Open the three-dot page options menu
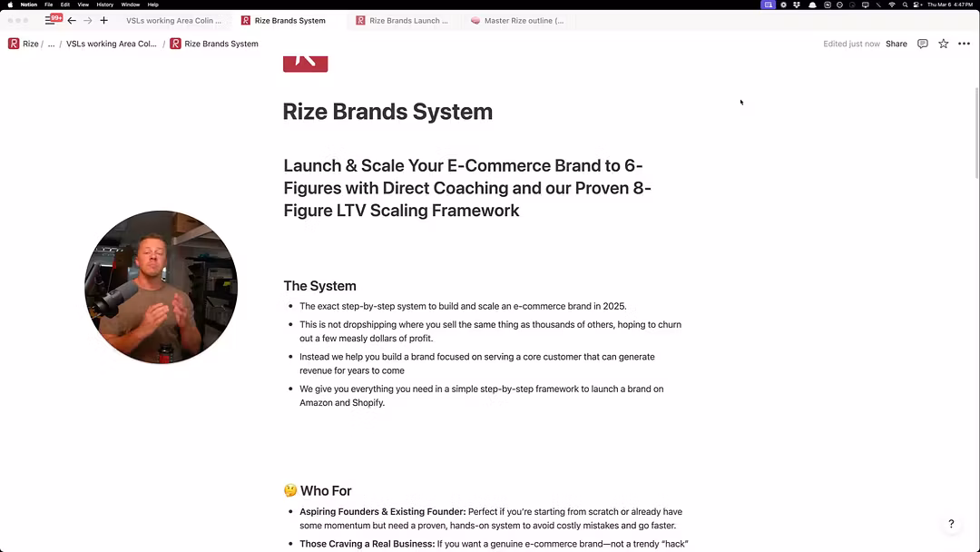The image size is (980, 552). coord(964,44)
